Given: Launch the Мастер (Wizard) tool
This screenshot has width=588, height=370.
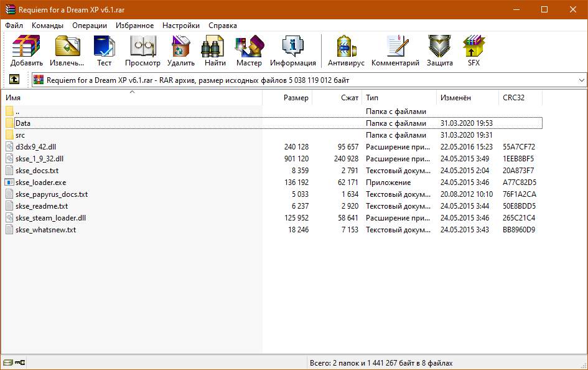Looking at the screenshot, I should tap(249, 51).
